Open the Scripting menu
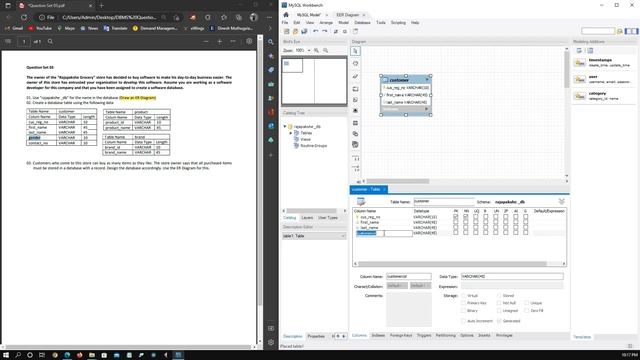The image size is (640, 360). coord(398,22)
